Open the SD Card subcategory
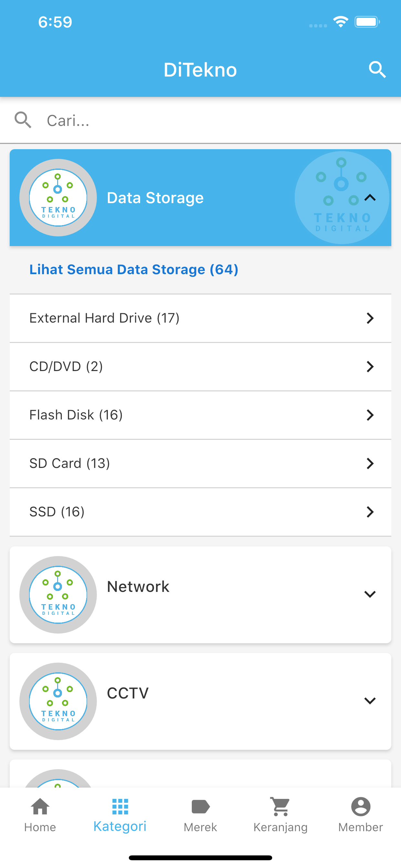 [200, 464]
